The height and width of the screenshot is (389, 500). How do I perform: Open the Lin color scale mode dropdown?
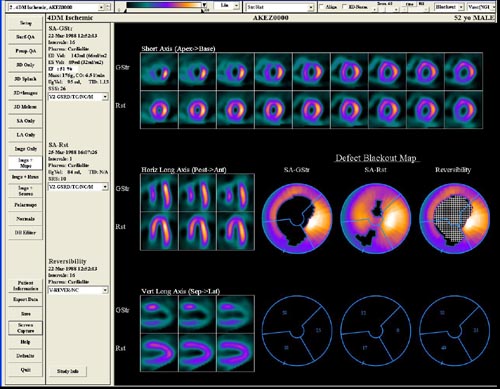(x=226, y=6)
